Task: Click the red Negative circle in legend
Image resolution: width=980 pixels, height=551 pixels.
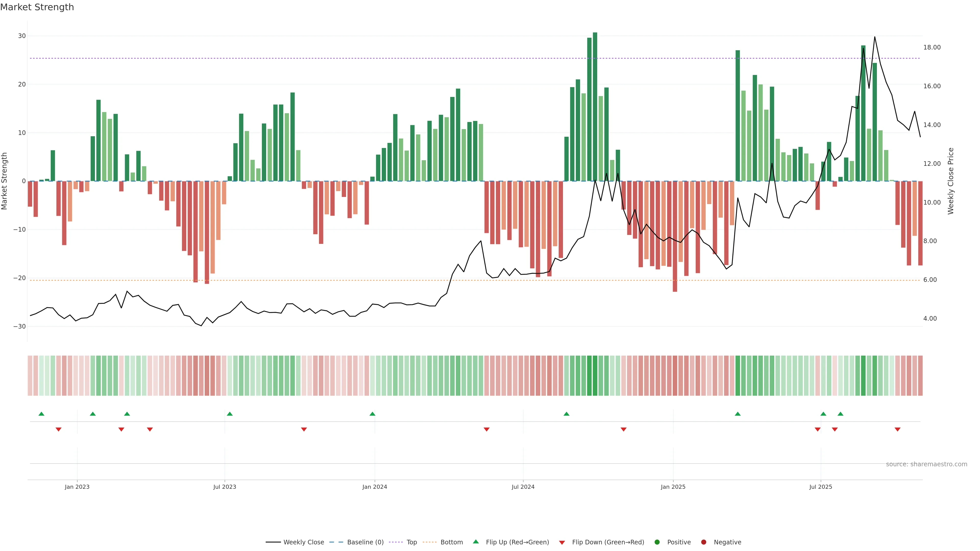Action: pos(703,542)
